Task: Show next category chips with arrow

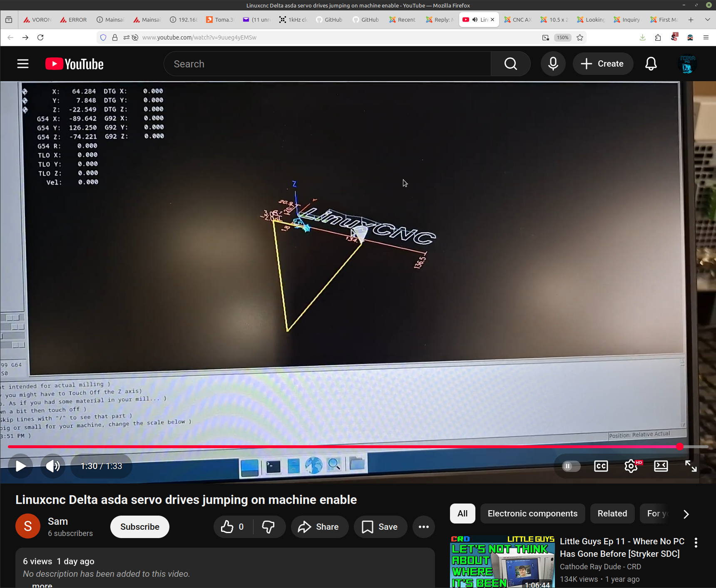Action: (686, 514)
